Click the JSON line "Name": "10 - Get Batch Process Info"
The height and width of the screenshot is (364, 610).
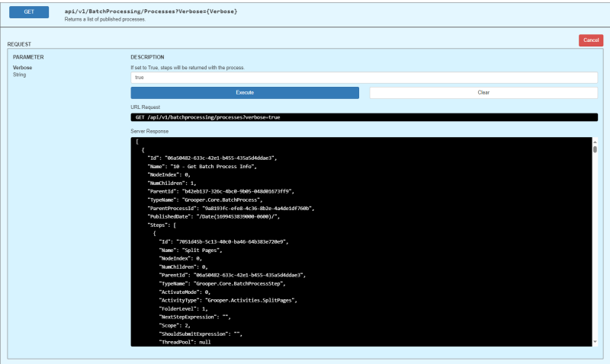click(202, 167)
